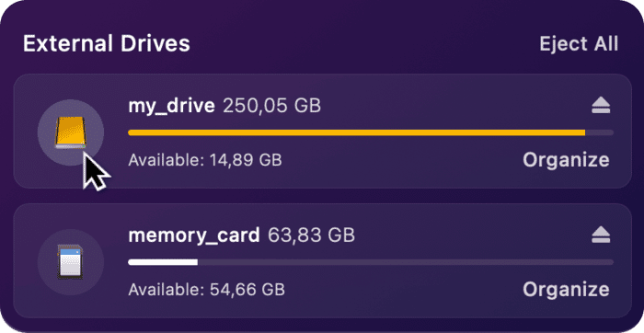The height and width of the screenshot is (333, 644).
Task: Click Eject All
Action: 579,44
